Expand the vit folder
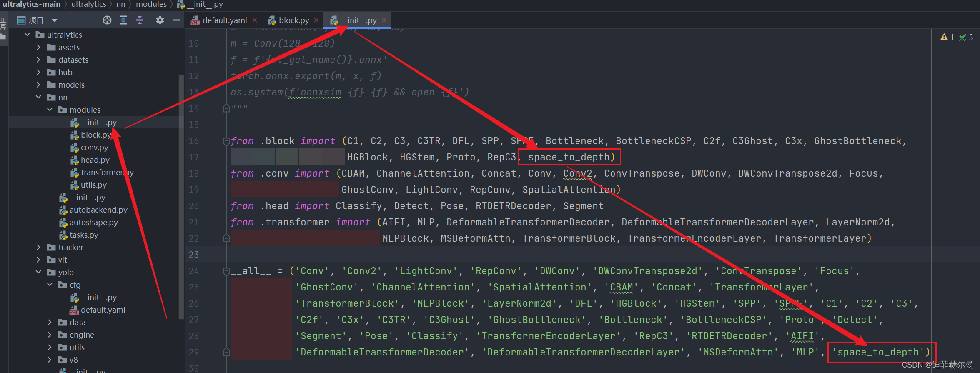 point(39,260)
